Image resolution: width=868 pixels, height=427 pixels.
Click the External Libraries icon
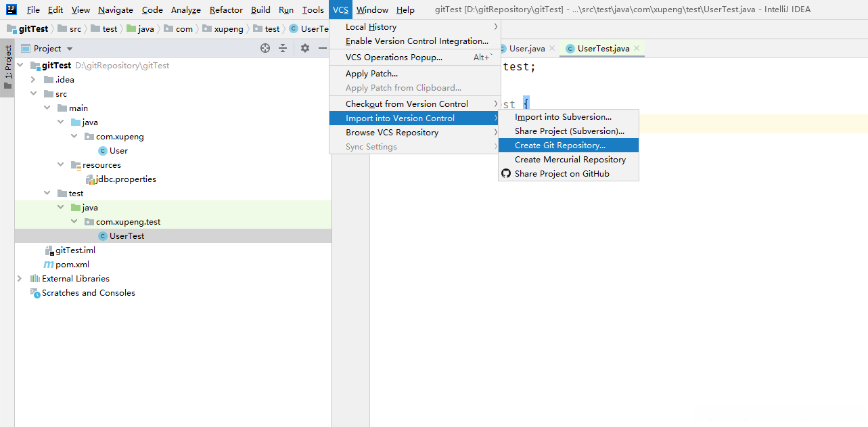pos(35,279)
